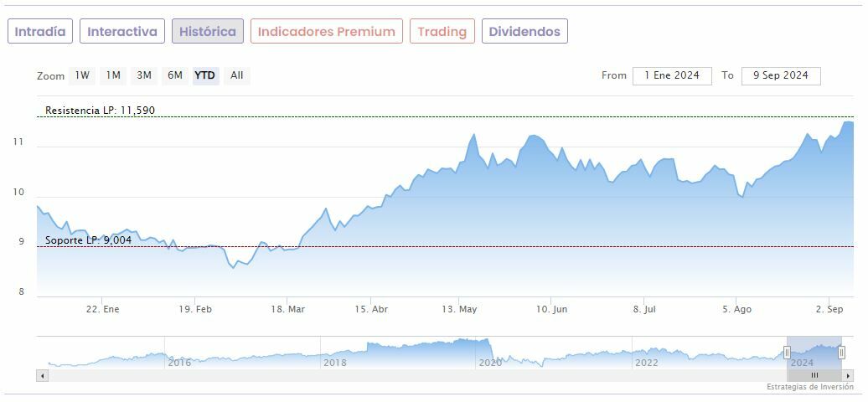Select the 1M zoom range

coord(113,75)
